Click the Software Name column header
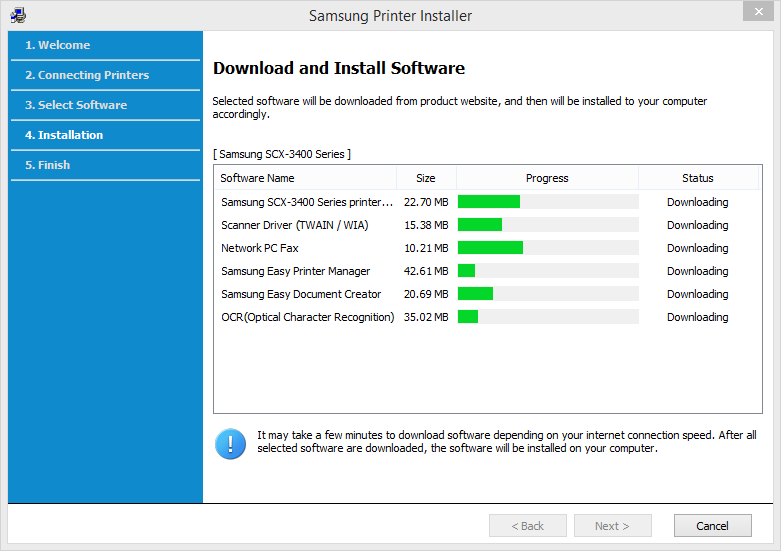This screenshot has height=551, width=781. [305, 178]
